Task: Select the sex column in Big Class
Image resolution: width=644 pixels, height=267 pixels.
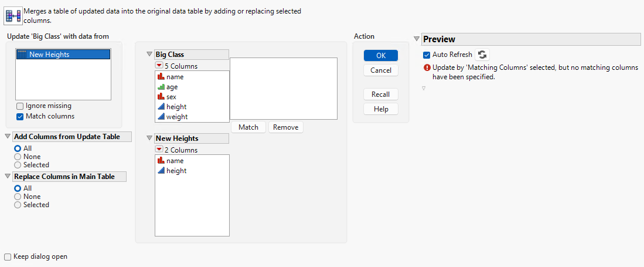Action: 171,97
